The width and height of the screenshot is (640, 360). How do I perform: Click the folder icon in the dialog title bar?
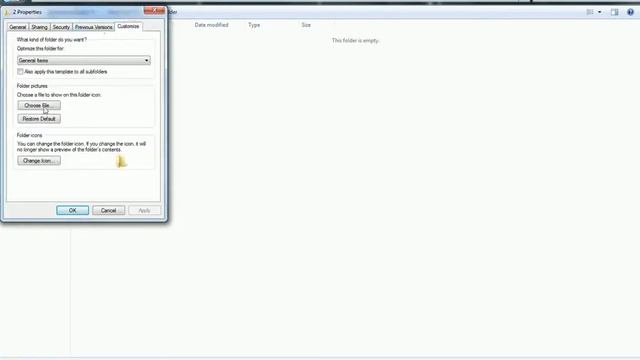pos(7,12)
